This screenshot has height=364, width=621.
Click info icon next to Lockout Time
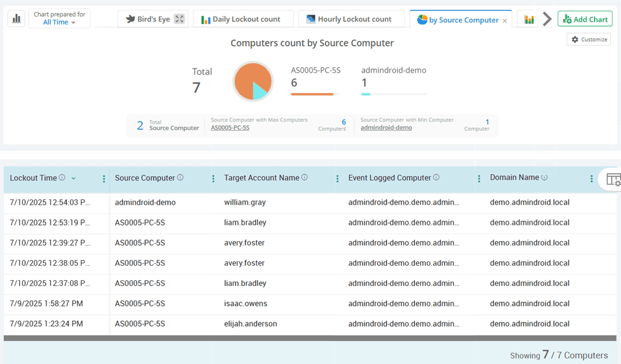pyautogui.click(x=62, y=178)
